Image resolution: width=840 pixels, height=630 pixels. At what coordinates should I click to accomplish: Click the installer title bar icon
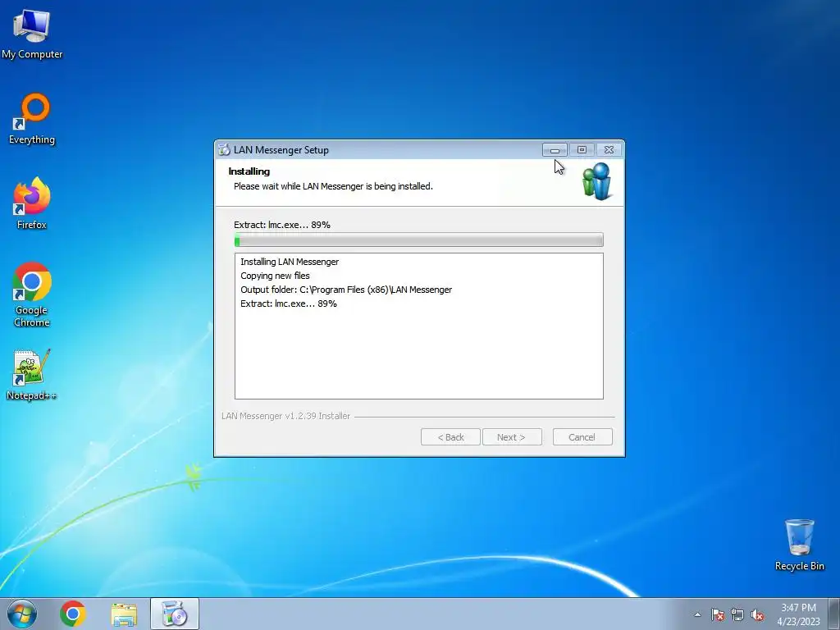click(224, 150)
